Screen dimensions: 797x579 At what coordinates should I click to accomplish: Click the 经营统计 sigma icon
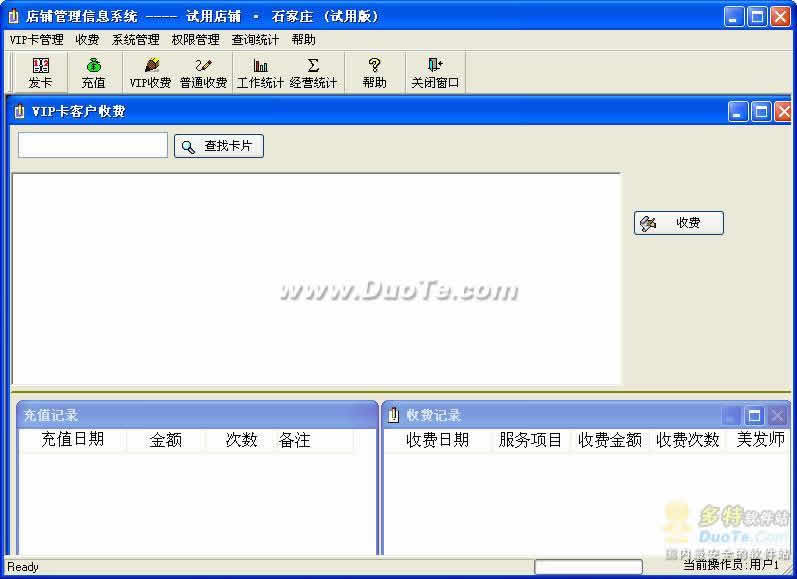313,73
